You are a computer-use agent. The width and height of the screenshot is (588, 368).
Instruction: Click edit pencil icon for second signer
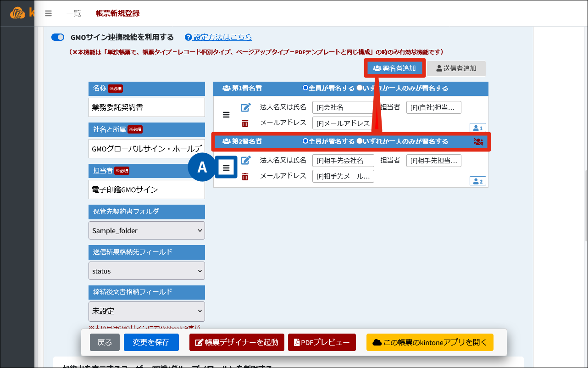coord(246,160)
